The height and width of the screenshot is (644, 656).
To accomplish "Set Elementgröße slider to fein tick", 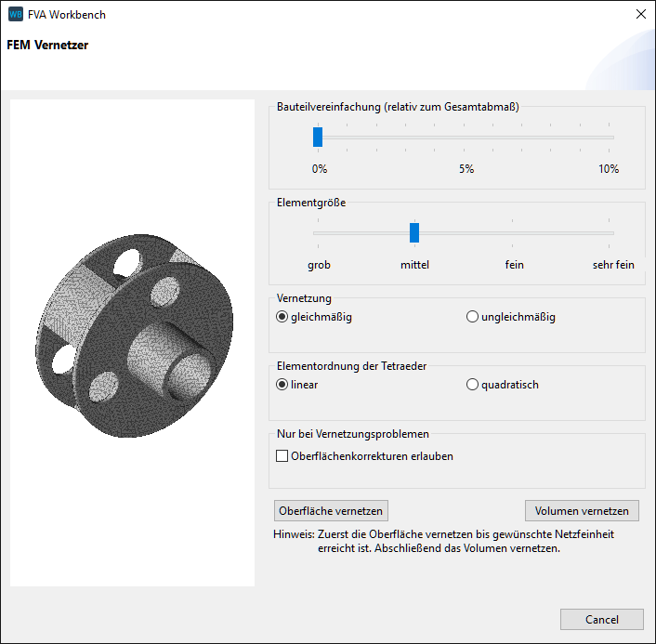I will pos(514,233).
